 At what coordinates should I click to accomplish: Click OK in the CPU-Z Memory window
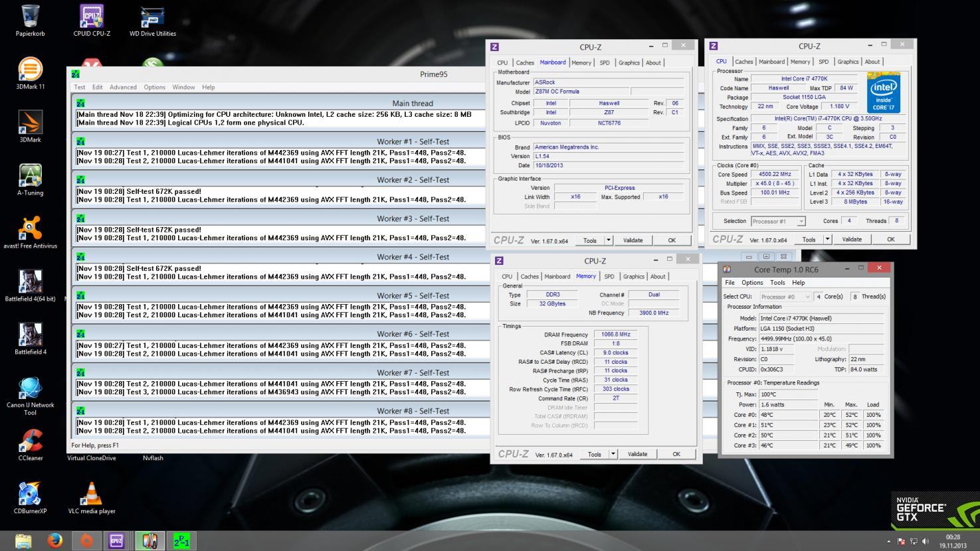pyautogui.click(x=676, y=454)
